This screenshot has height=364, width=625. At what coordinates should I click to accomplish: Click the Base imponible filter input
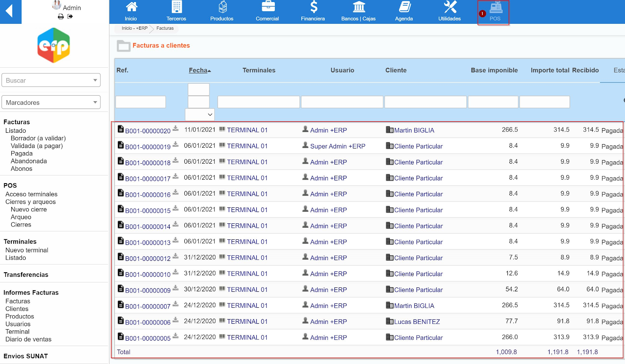tap(493, 102)
